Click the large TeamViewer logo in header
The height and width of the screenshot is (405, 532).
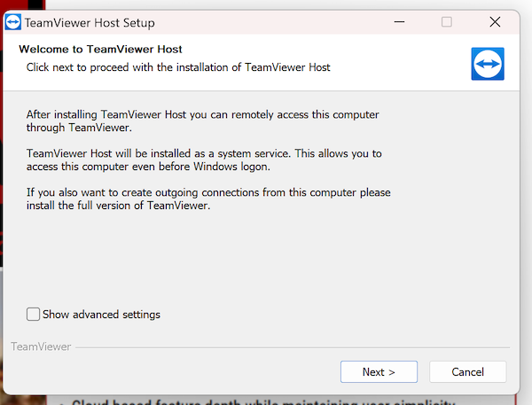(488, 64)
